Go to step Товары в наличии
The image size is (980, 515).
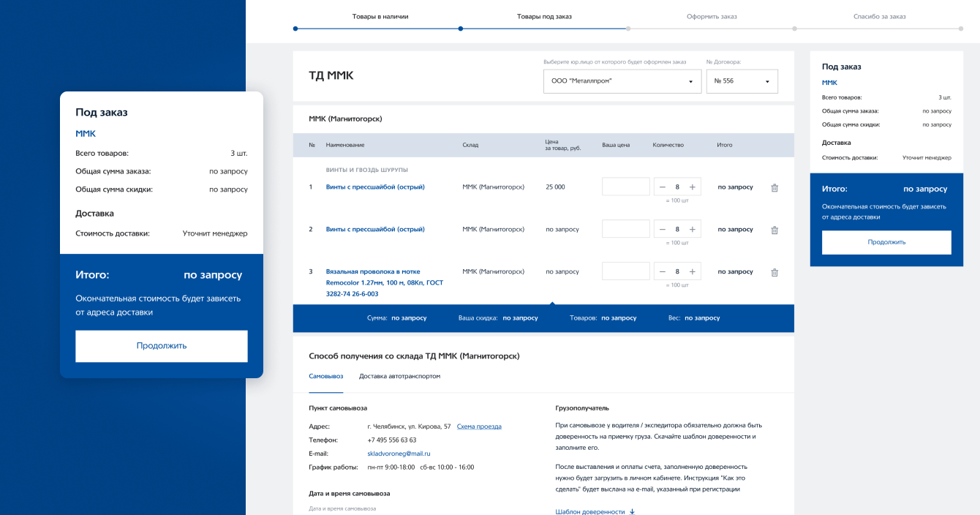point(380,16)
